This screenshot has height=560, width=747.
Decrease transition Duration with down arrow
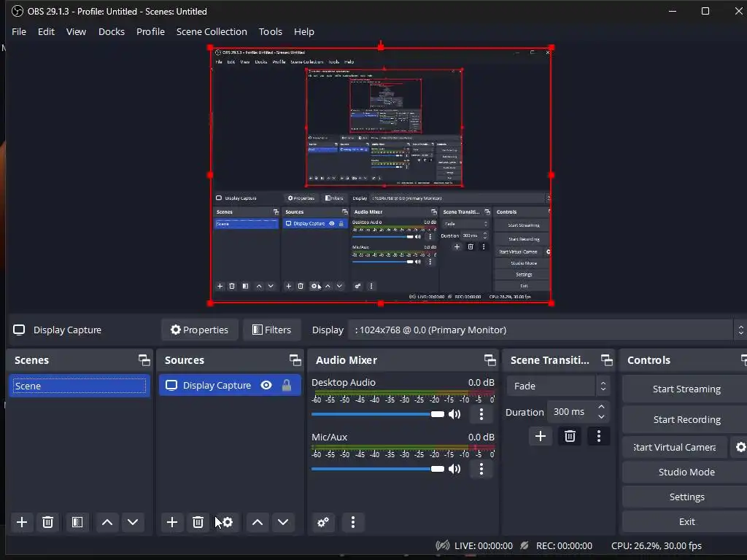coord(602,417)
